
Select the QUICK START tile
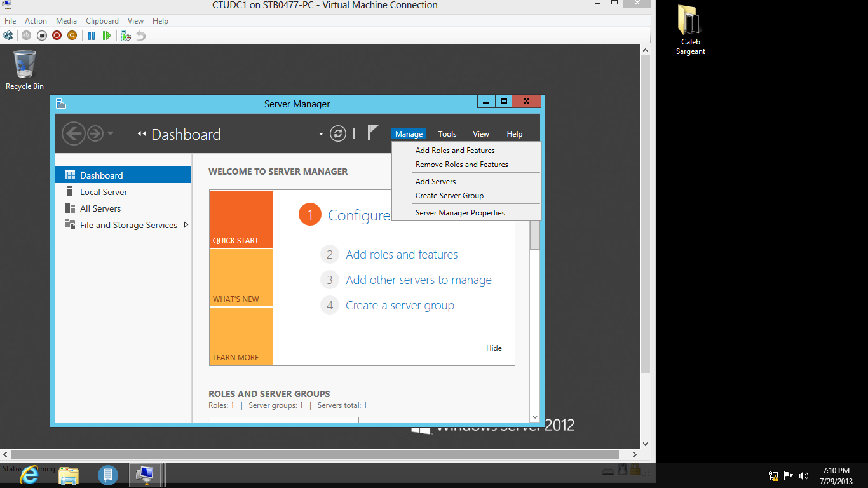coord(241,219)
